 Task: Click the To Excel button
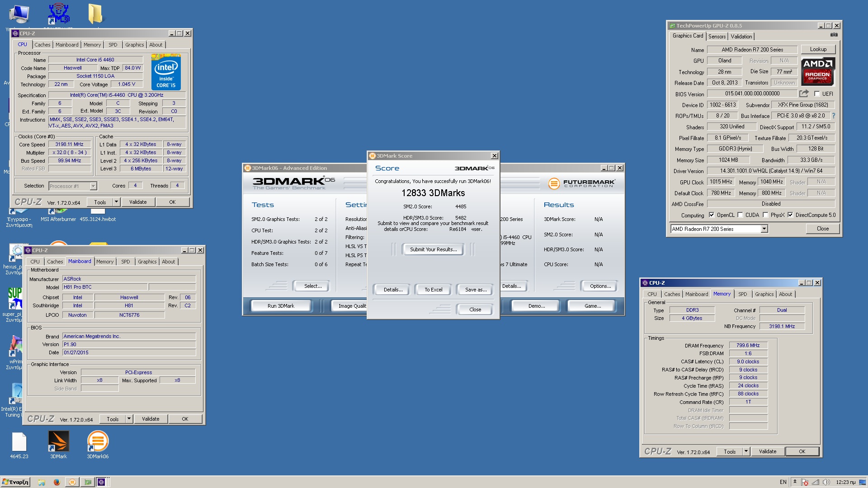(x=433, y=290)
